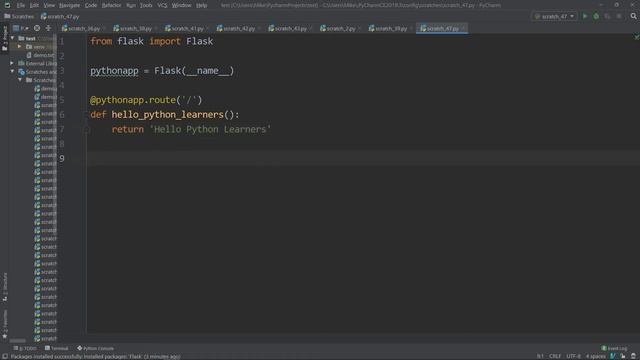Screen dimensions: 640x360
Task: Close the scratch_42.py editor tab
Action: coord(260,29)
